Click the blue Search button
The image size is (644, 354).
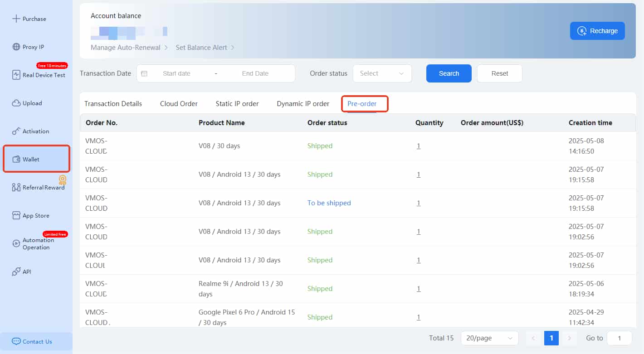449,73
